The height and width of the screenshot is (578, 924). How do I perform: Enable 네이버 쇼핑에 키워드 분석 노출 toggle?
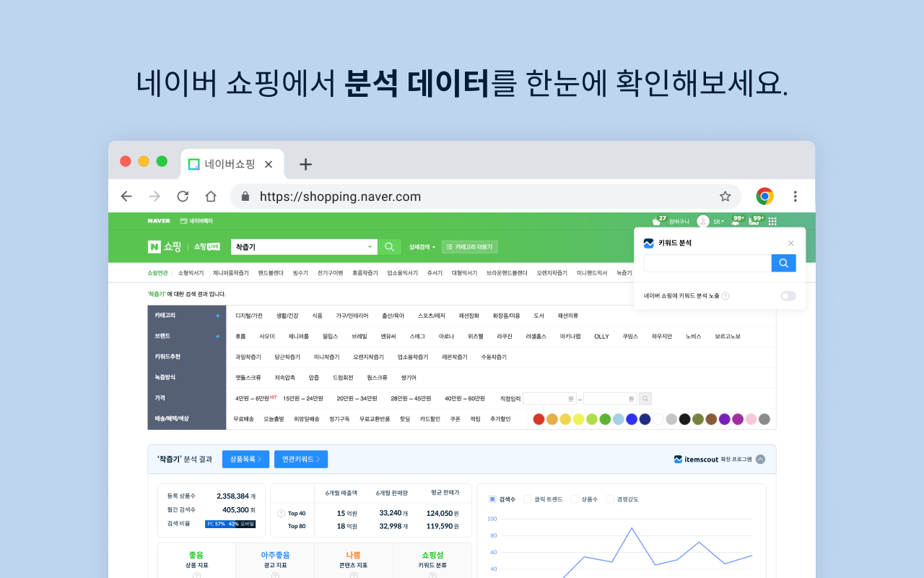coord(788,296)
